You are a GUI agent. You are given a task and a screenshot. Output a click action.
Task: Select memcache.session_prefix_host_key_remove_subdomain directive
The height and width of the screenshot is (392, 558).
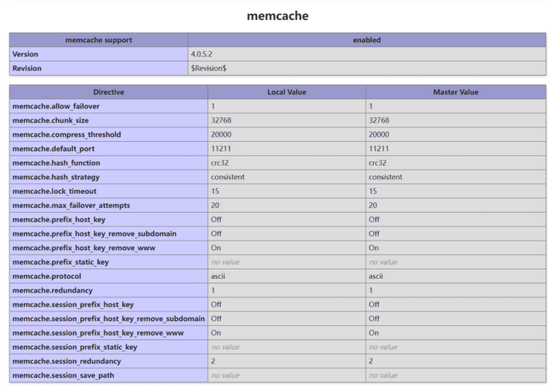(x=108, y=319)
